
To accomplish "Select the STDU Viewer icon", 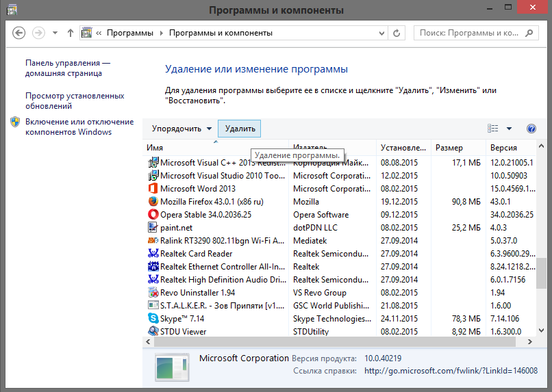I will tap(153, 331).
